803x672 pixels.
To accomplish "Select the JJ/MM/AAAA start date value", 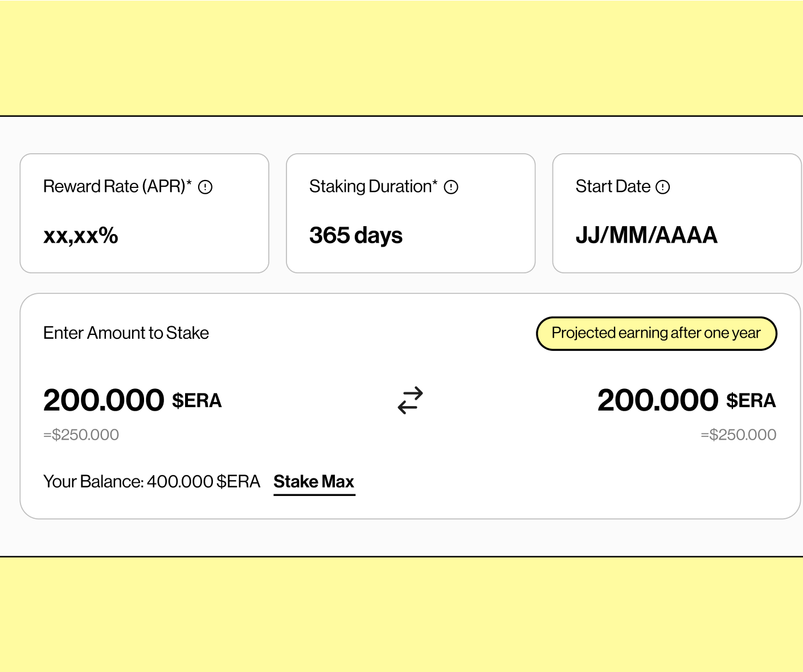I will click(646, 235).
